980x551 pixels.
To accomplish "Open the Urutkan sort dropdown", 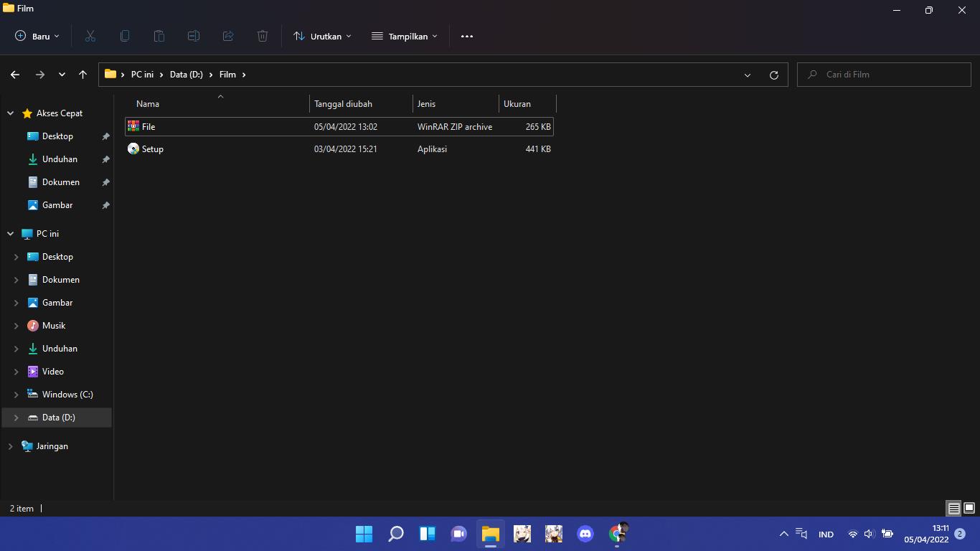I will pos(322,36).
